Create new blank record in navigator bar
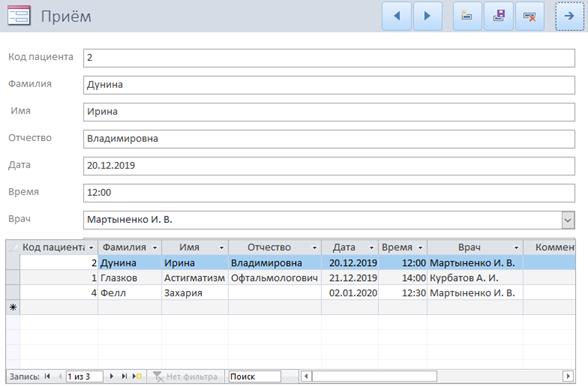This screenshot has width=588, height=387. tap(137, 376)
